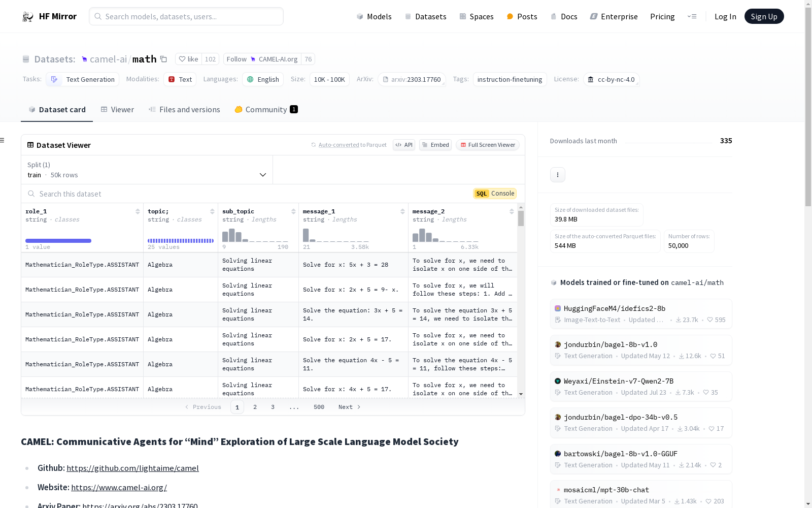Like the camel-ai/math dataset
Screen dimensions: 812x508
189,59
